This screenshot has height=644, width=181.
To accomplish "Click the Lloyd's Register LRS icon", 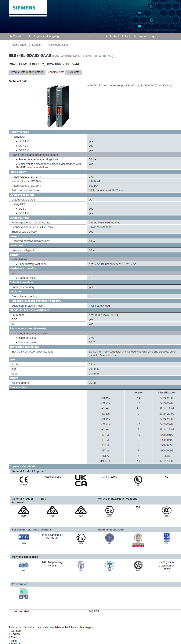I will tap(24, 566).
